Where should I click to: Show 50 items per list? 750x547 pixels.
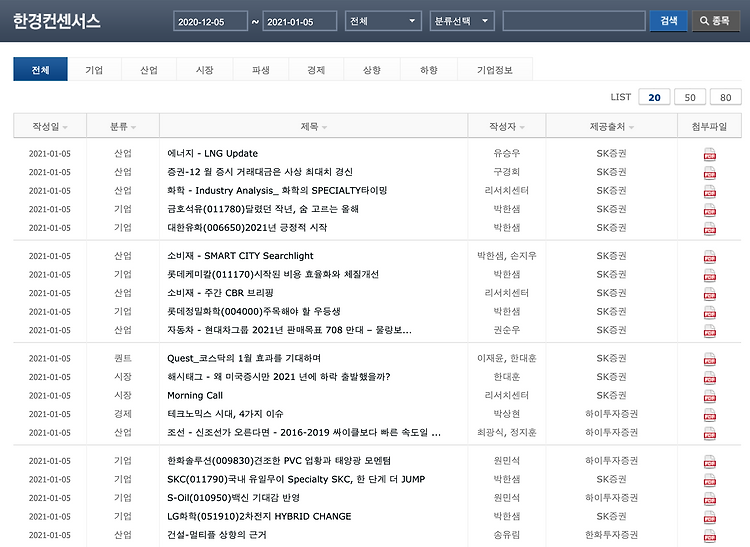point(690,97)
